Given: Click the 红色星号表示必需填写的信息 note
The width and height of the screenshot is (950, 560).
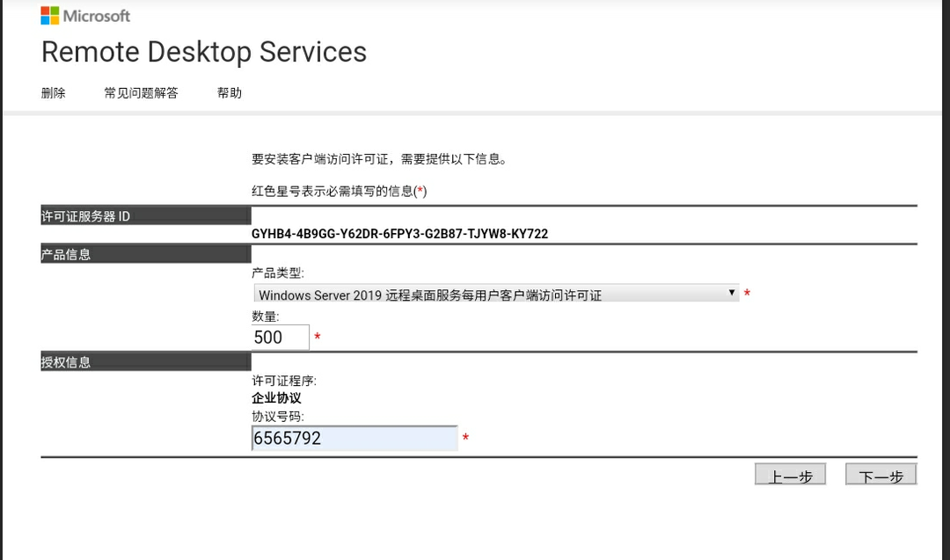Looking at the screenshot, I should (x=340, y=192).
